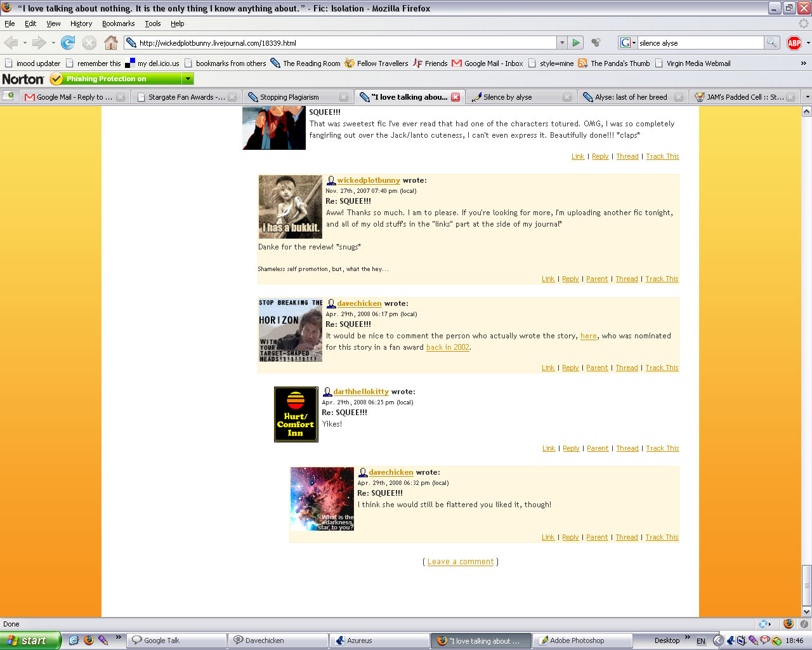Click the Leave a comment link

click(461, 562)
